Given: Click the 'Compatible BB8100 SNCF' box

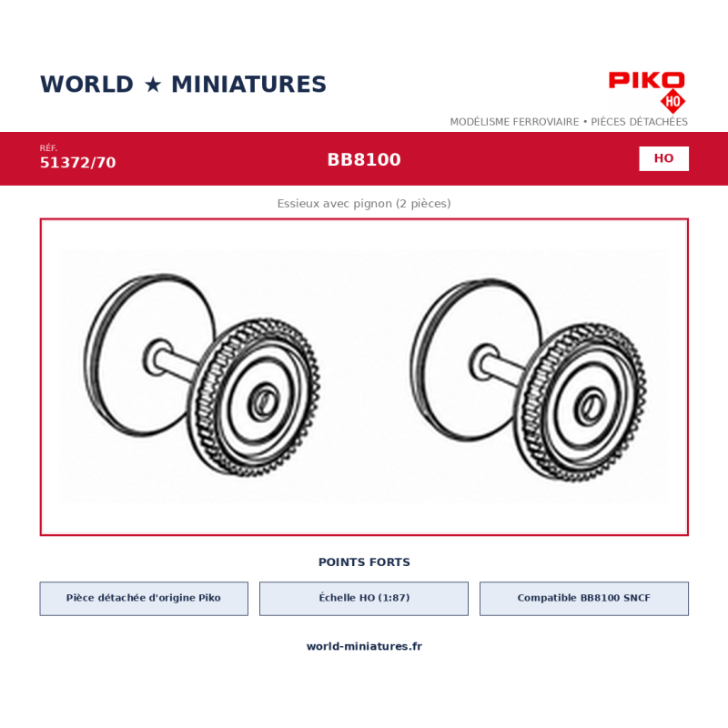Looking at the screenshot, I should (x=584, y=599).
